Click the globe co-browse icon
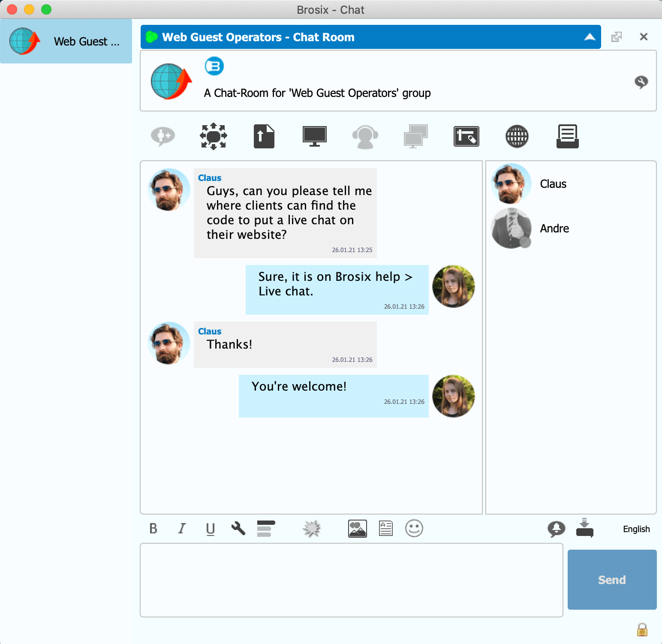Image resolution: width=662 pixels, height=644 pixels. (x=517, y=136)
